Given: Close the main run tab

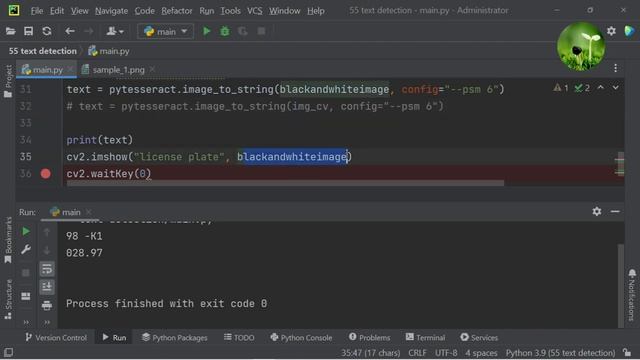Looking at the screenshot, I should [89, 212].
